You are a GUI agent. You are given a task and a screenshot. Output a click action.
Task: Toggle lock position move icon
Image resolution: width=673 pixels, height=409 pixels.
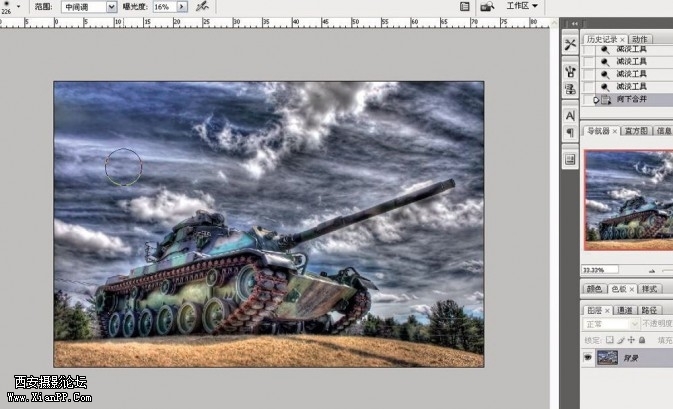631,340
